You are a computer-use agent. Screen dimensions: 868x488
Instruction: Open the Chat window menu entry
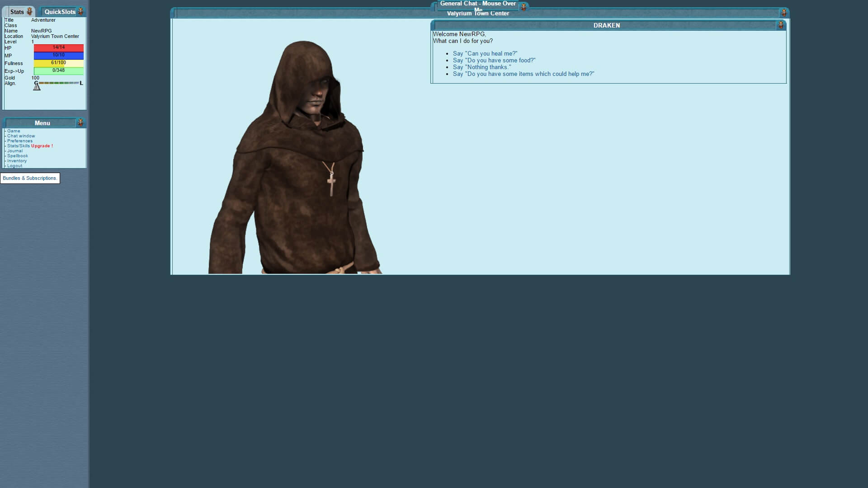point(21,136)
